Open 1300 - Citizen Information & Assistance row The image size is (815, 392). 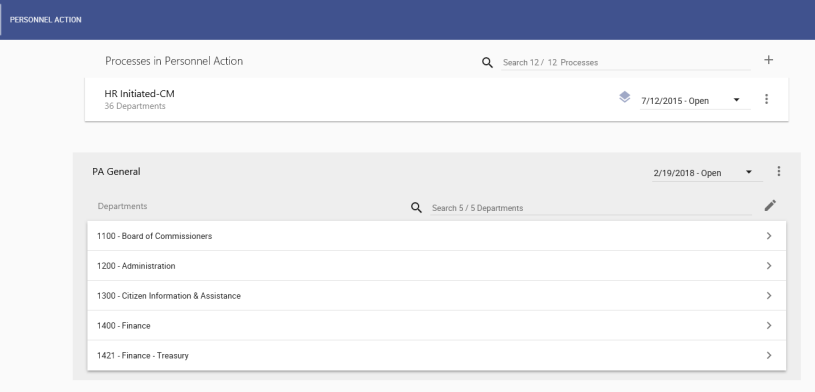click(437, 296)
